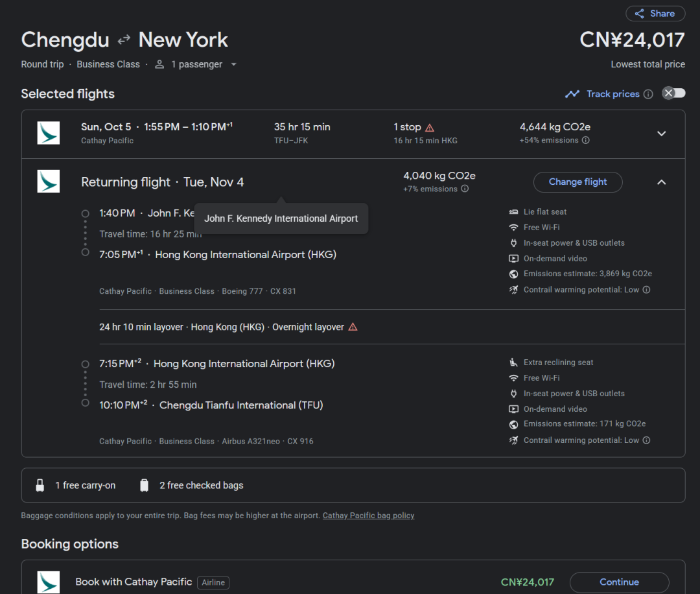Click contrail warming info icon for CX 916
The image size is (700, 594).
646,440
